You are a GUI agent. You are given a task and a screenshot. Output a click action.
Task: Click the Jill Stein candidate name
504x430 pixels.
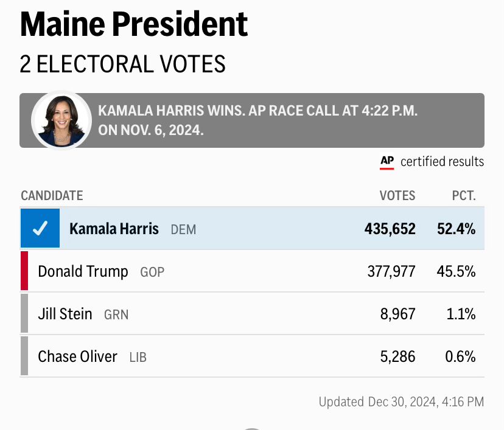[x=65, y=314]
